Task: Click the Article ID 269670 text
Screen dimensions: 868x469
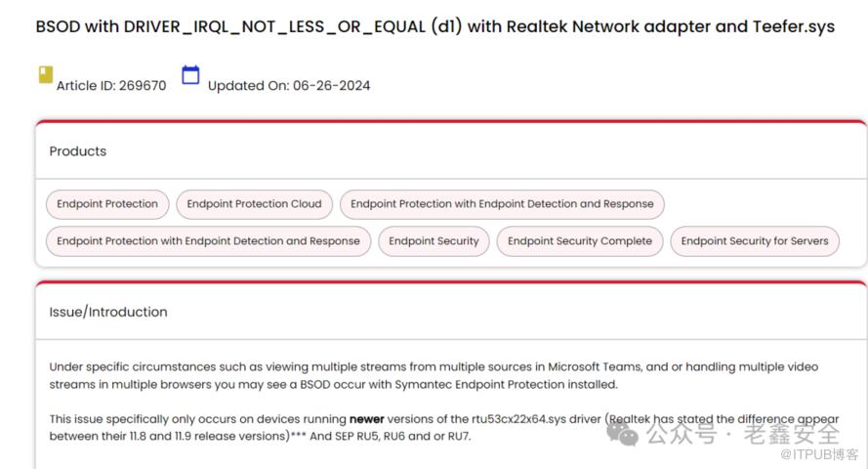Action: point(111,85)
